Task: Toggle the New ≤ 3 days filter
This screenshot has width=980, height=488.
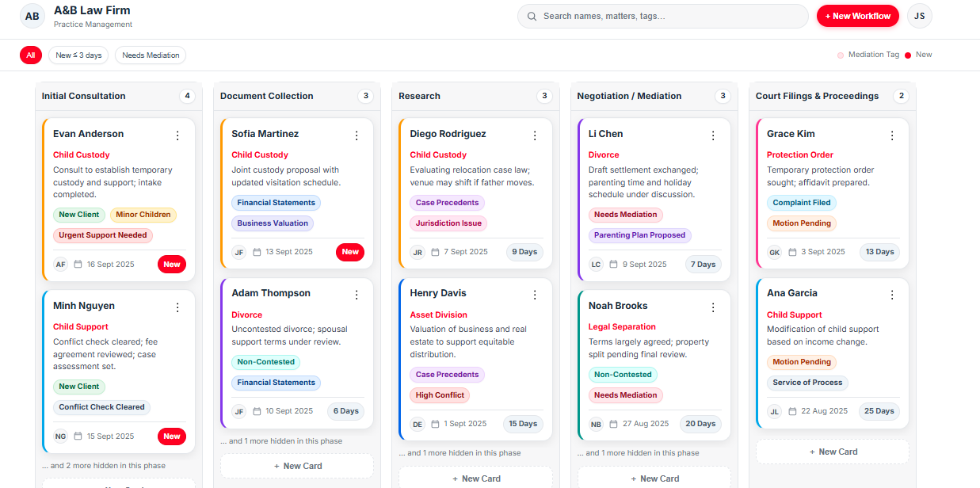Action: 79,55
